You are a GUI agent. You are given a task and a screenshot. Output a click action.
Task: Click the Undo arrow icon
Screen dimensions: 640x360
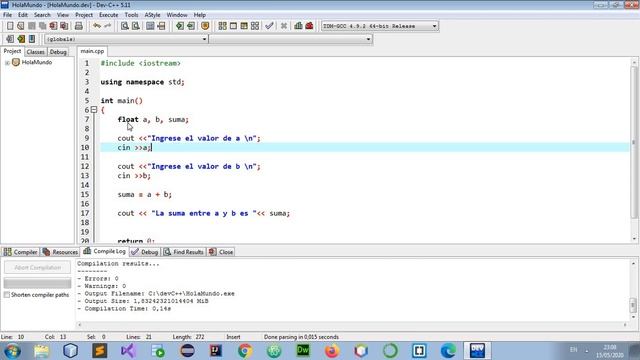(97, 26)
